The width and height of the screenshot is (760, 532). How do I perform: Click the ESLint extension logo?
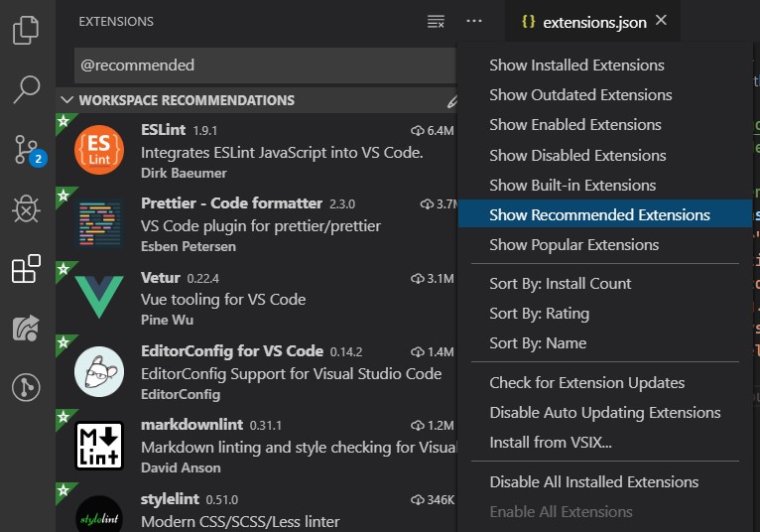coord(99,150)
